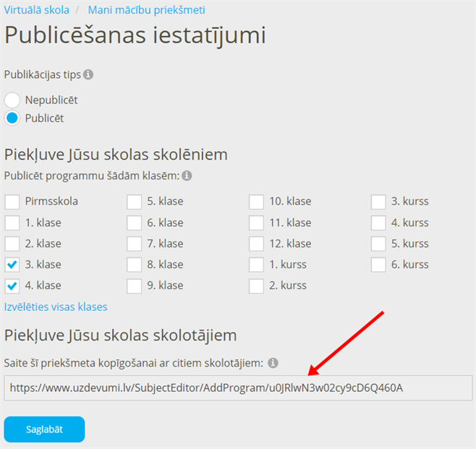Go to Mani mācību priekšmeti breadcrumb
Screen dimensions: 476x449
pyautogui.click(x=146, y=10)
